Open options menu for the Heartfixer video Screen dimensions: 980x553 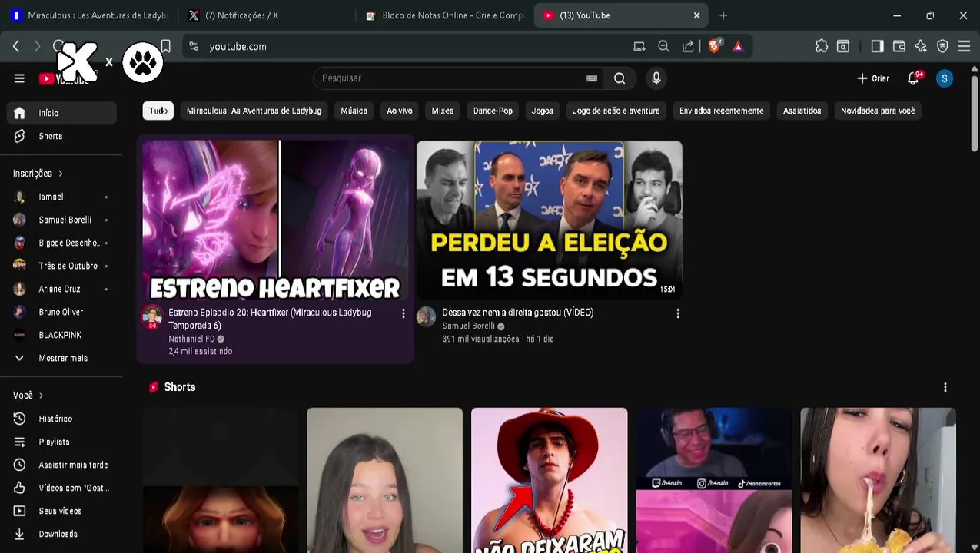tap(404, 313)
